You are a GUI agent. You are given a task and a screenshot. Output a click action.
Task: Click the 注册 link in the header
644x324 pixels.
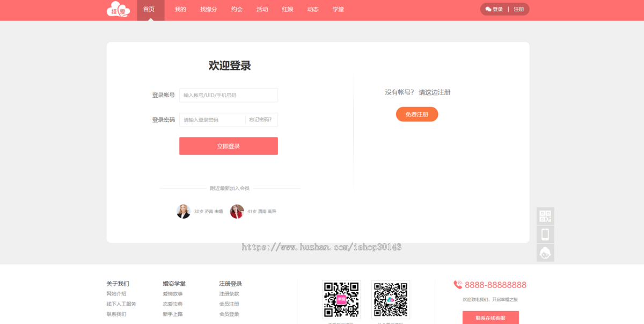click(x=519, y=9)
